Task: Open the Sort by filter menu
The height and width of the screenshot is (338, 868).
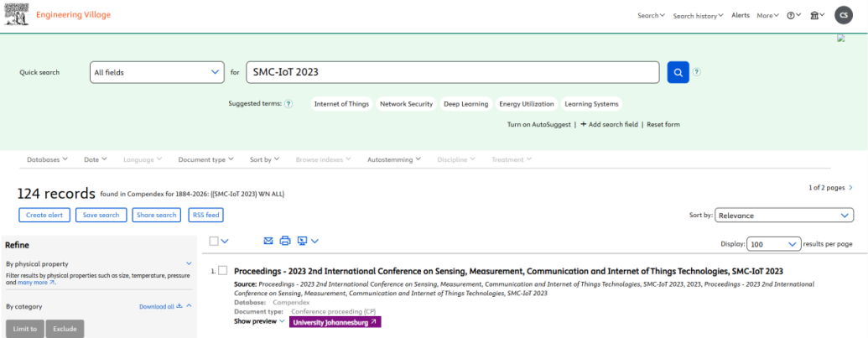Action: [x=265, y=159]
